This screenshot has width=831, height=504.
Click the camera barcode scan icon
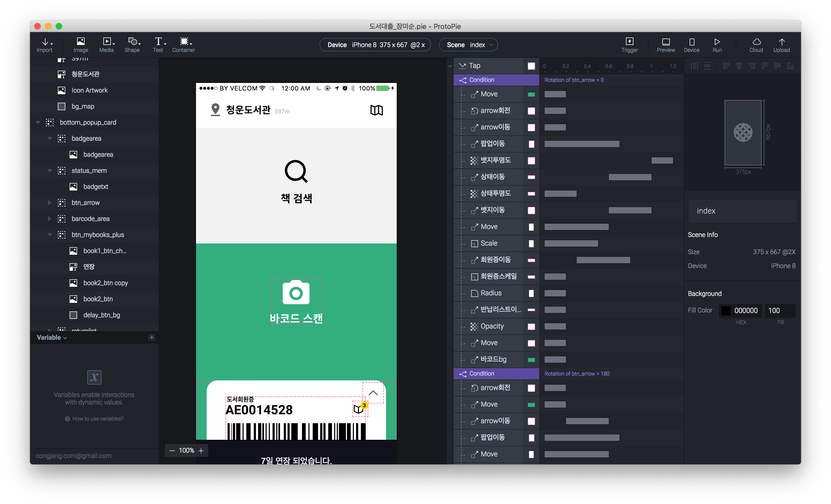(296, 292)
